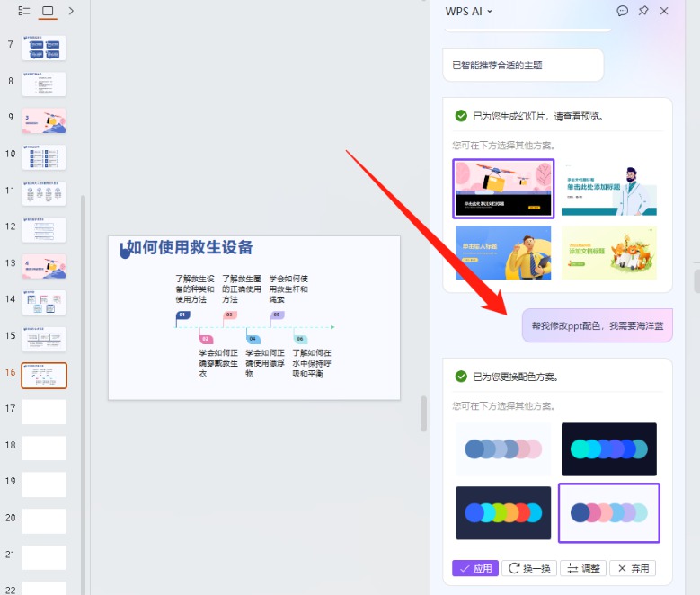Close the WPS AI panel
Image resolution: width=700 pixels, height=595 pixels.
[x=664, y=11]
